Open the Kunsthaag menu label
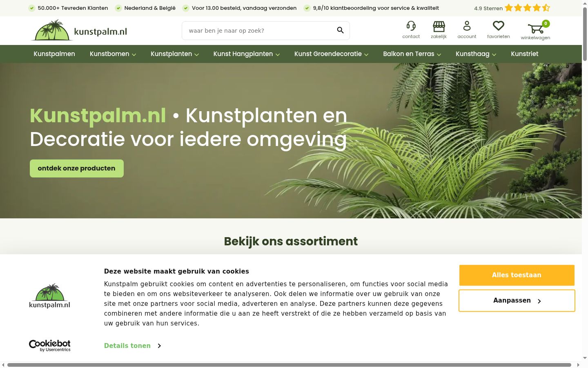This screenshot has width=588, height=368. coord(472,54)
